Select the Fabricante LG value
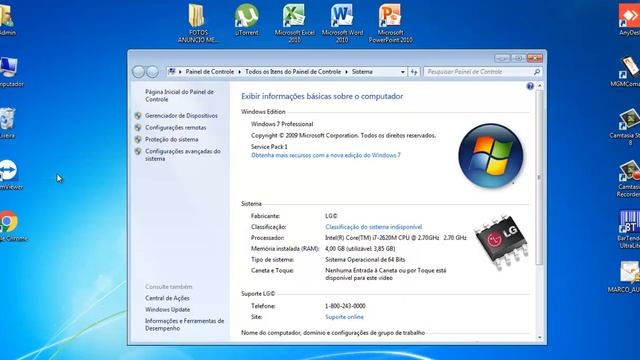 point(331,216)
